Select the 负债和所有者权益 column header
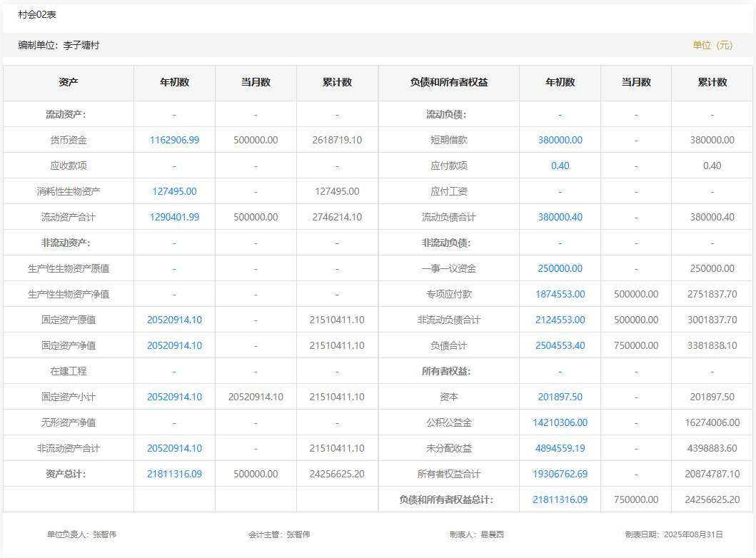 [448, 82]
